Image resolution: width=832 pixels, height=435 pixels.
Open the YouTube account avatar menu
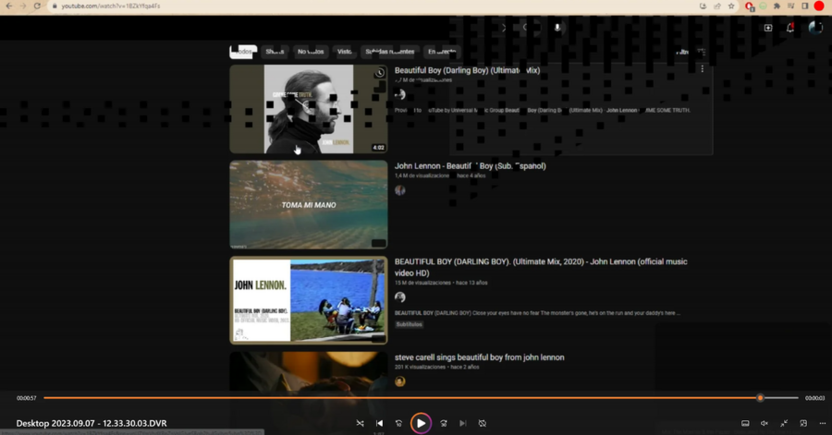pyautogui.click(x=815, y=28)
